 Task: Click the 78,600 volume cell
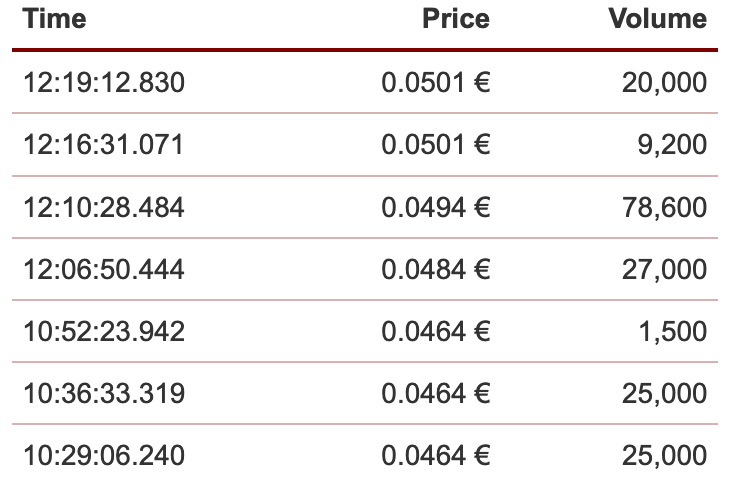(x=664, y=208)
